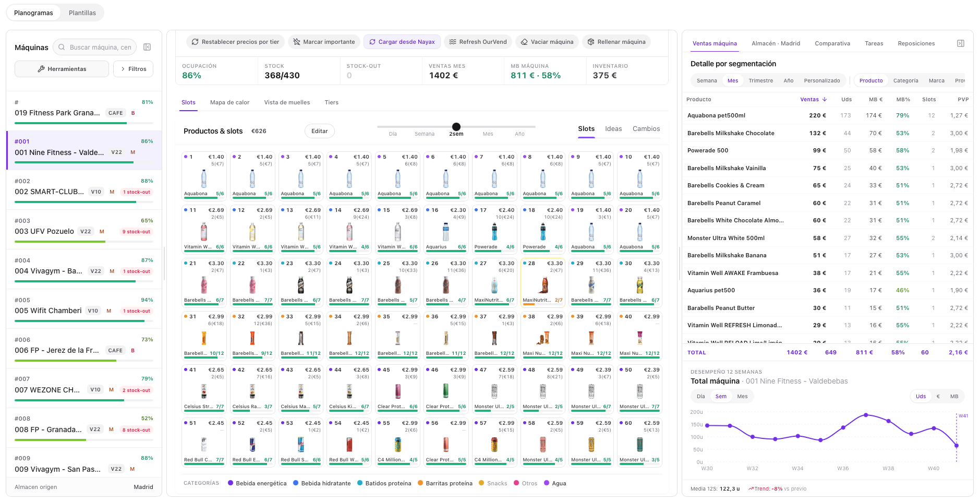Viewport: 980px width, 501px height.
Task: Click the Editar button
Action: (319, 131)
